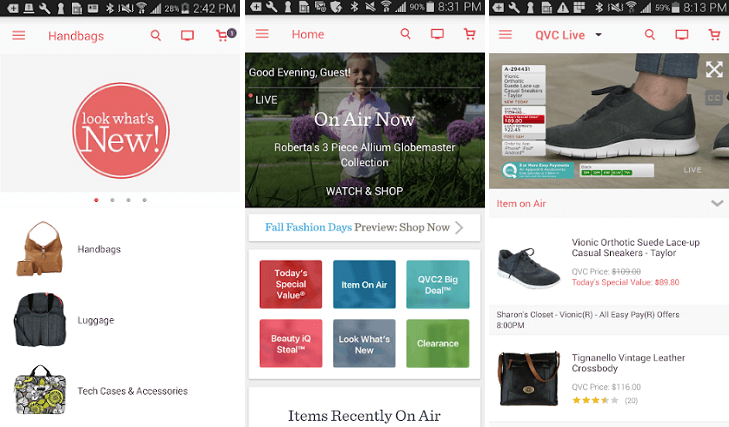Open cart with one item on Handbags screen
The width and height of the screenshot is (729, 427).
click(x=226, y=35)
